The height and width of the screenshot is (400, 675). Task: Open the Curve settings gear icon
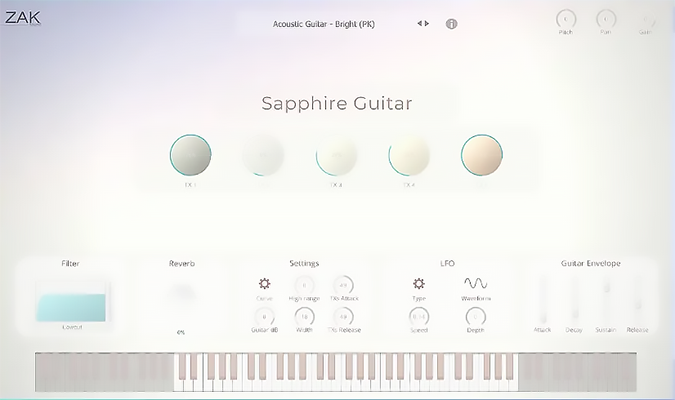point(264,283)
